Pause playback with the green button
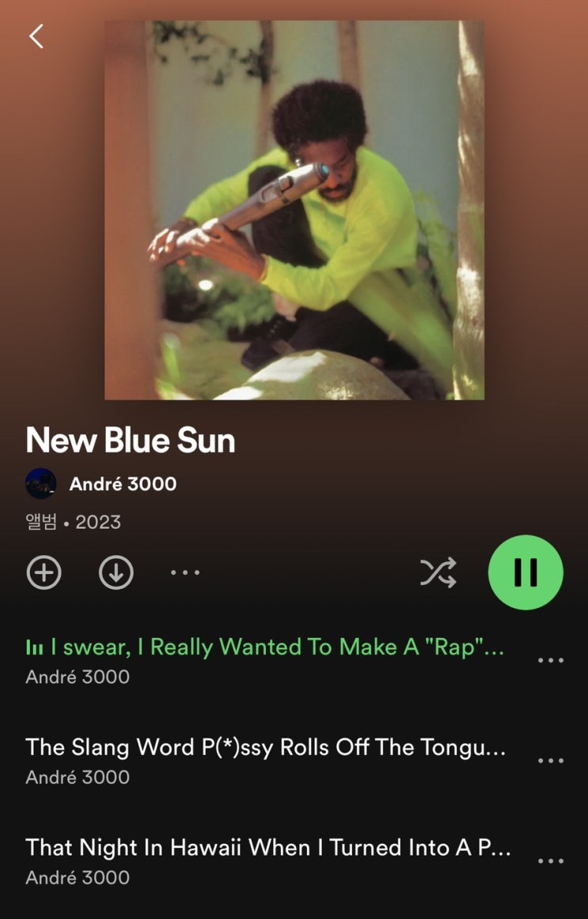 [x=525, y=572]
